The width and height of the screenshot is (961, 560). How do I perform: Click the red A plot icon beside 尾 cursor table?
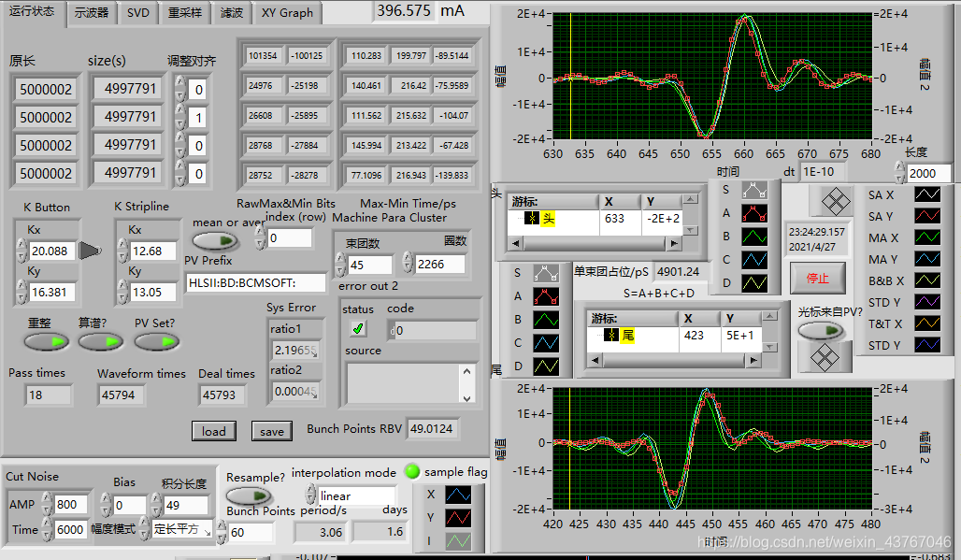[545, 296]
